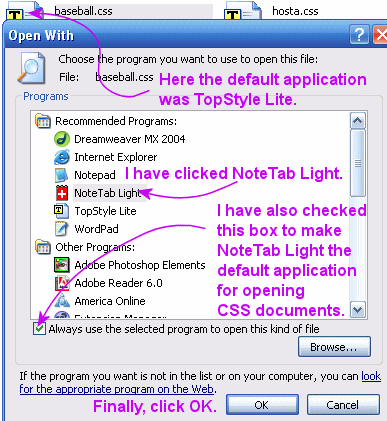Click the Recommended Programs folder icon

click(43, 121)
